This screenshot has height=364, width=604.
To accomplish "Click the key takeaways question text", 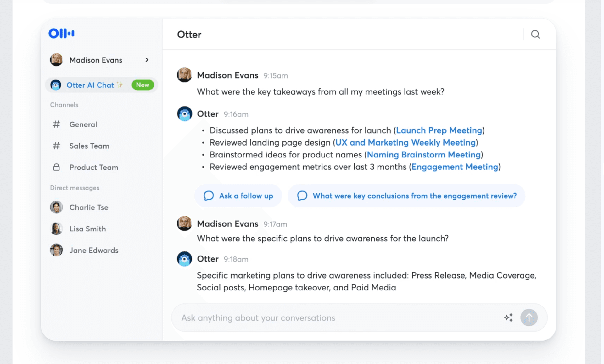I will 321,91.
